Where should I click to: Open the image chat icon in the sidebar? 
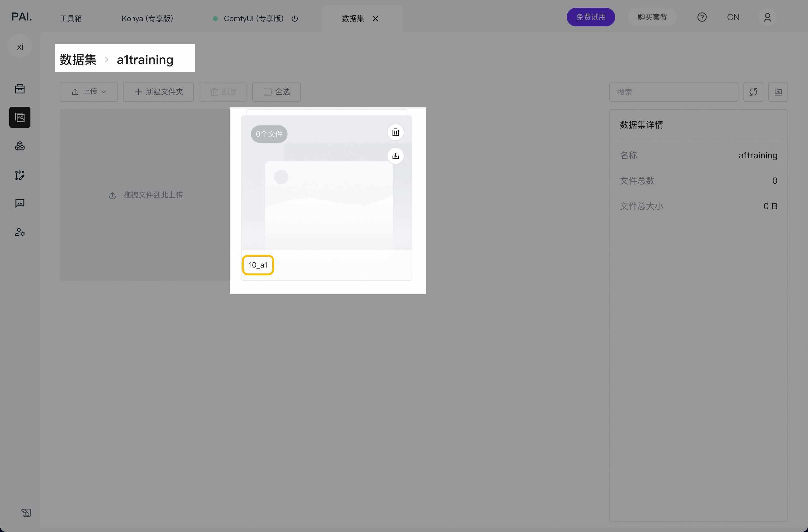[20, 204]
